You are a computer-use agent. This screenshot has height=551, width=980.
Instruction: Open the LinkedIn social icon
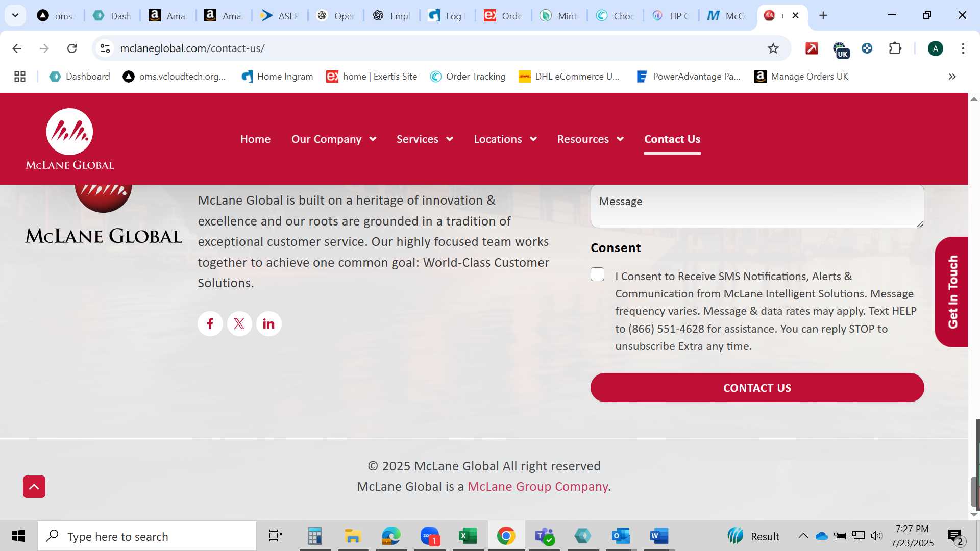(x=268, y=323)
